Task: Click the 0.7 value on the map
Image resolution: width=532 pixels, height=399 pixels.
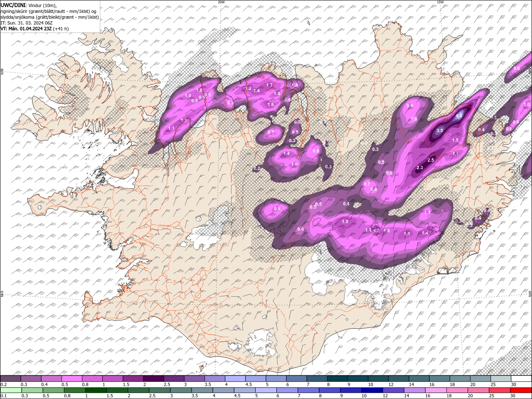Action: [367, 184]
